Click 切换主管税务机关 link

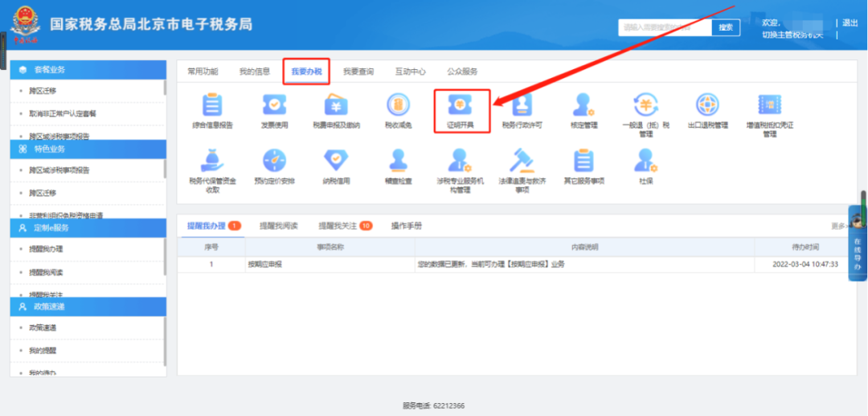click(792, 35)
